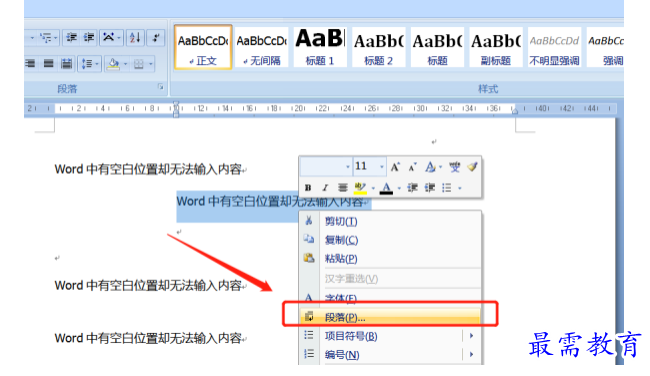
Task: Click the format painter brush in the mini toolbar
Action: (x=472, y=167)
